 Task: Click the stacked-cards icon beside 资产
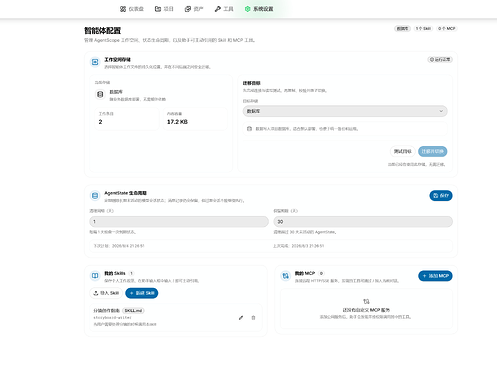(188, 9)
